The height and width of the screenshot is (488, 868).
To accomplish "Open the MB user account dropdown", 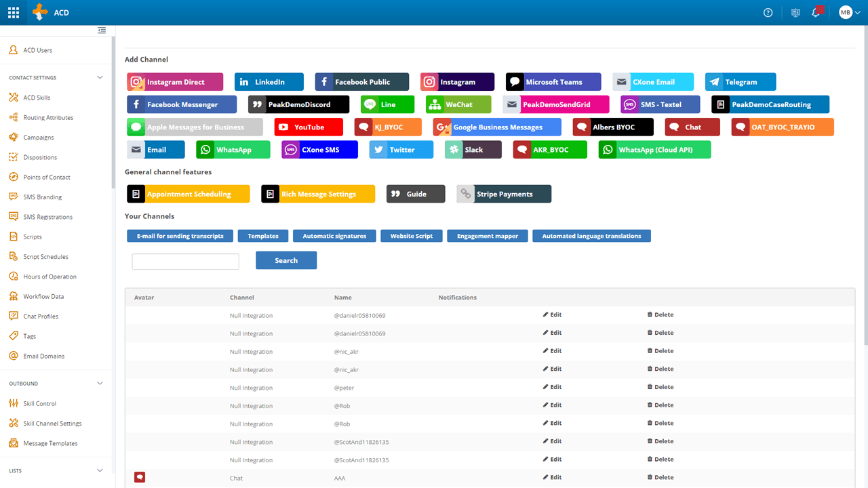I will (x=850, y=12).
